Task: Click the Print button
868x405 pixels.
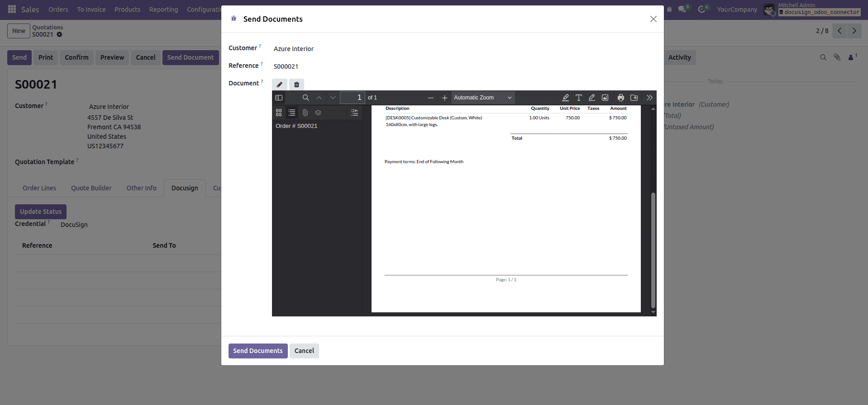Action: (46, 57)
